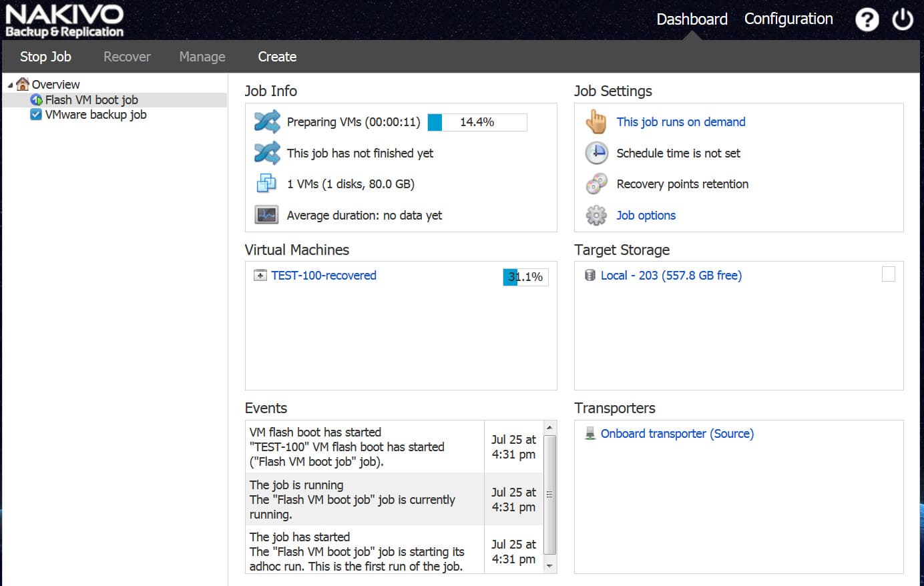924x586 pixels.
Task: Click 'Preparing VMs (00:00:11)' text
Action: click(x=353, y=122)
